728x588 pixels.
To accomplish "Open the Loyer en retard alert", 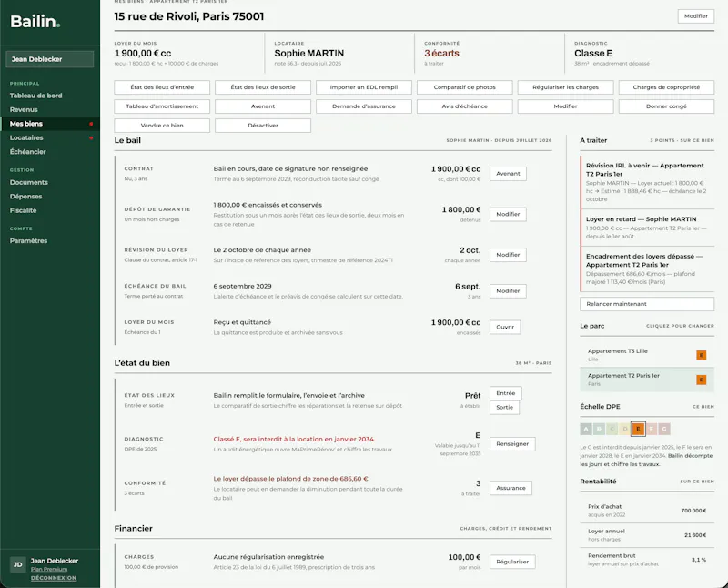I will pos(647,228).
